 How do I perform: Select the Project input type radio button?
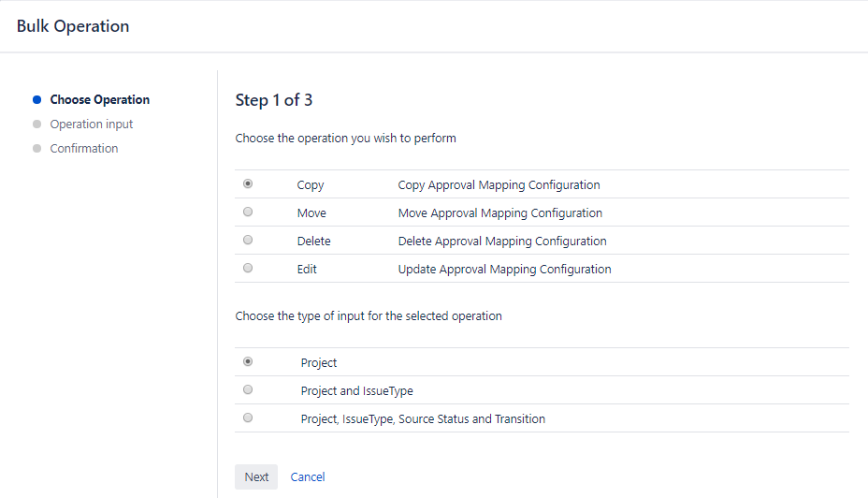point(248,362)
